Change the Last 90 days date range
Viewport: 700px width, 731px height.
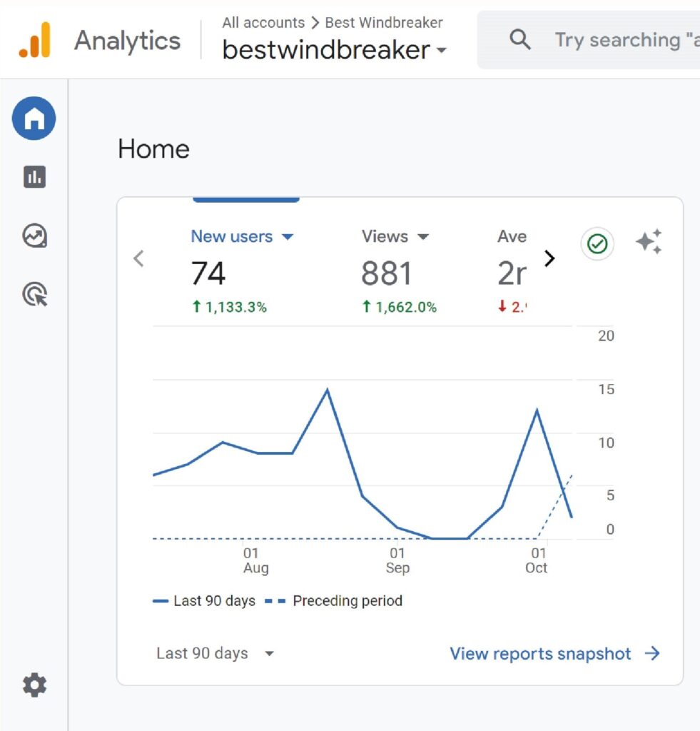[x=215, y=653]
